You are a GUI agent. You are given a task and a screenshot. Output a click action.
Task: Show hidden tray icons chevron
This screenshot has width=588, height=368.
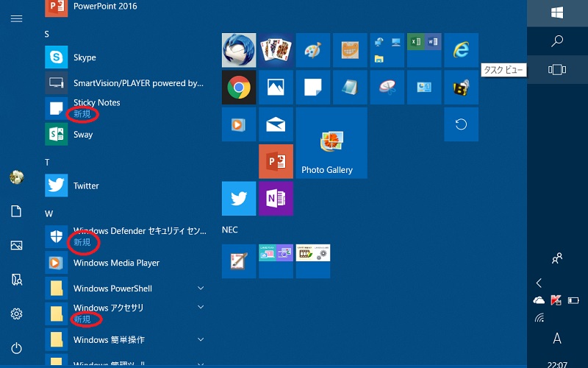point(539,283)
